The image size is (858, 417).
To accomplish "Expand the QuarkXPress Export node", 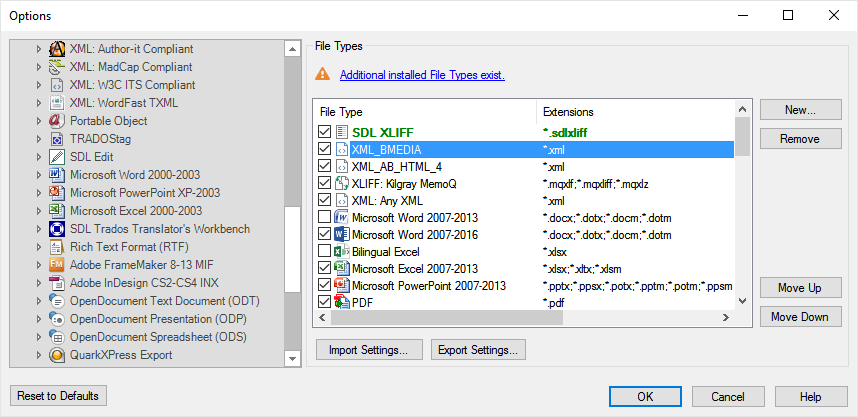I will (39, 355).
